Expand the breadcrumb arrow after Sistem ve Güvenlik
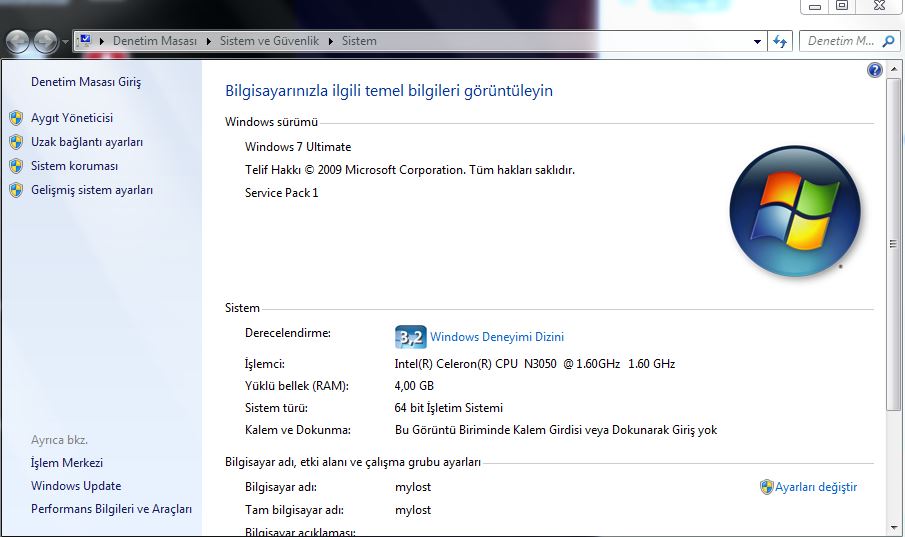This screenshot has height=537, width=905. point(331,42)
